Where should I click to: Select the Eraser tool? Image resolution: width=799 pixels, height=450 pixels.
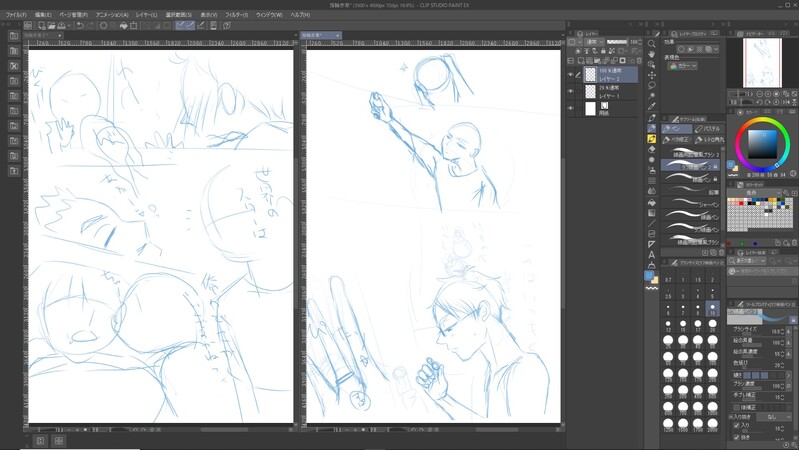[651, 149]
